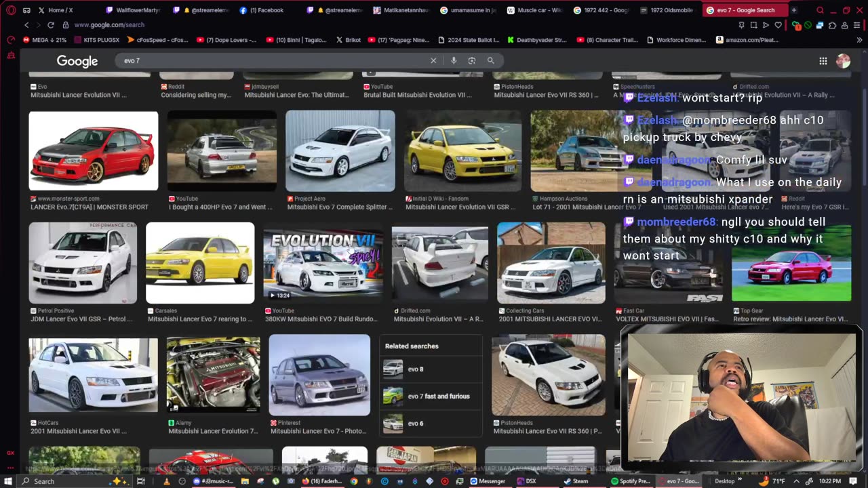Click the heart bookmark icon in address bar
This screenshot has height=488, width=868.
778,25
